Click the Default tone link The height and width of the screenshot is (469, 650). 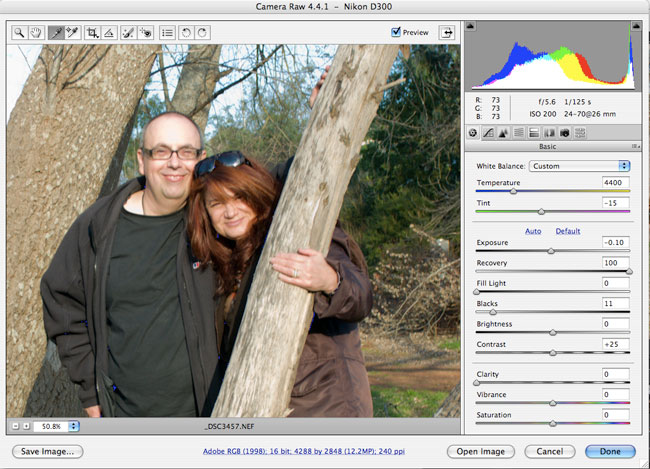click(568, 231)
